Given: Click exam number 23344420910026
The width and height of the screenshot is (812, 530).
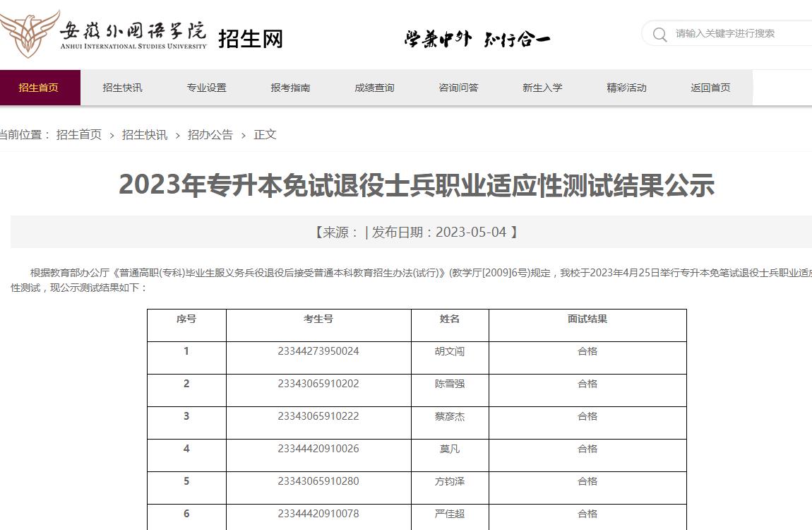Looking at the screenshot, I should tap(318, 449).
